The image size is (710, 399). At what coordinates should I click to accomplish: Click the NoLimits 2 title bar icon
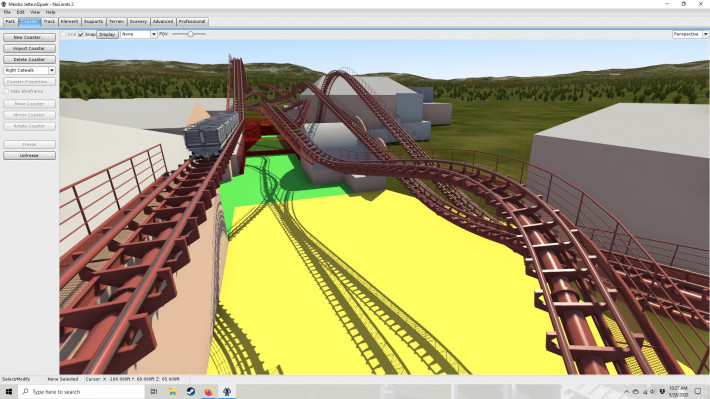click(4, 4)
